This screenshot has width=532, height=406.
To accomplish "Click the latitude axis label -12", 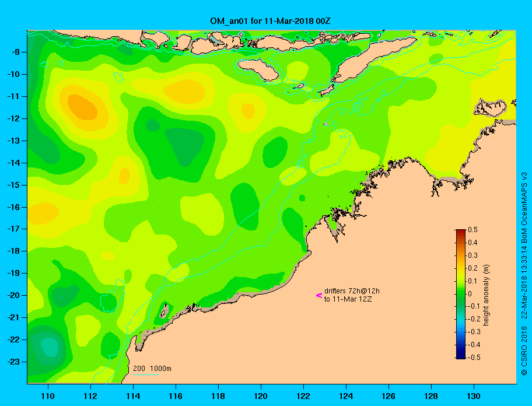I will click(14, 119).
